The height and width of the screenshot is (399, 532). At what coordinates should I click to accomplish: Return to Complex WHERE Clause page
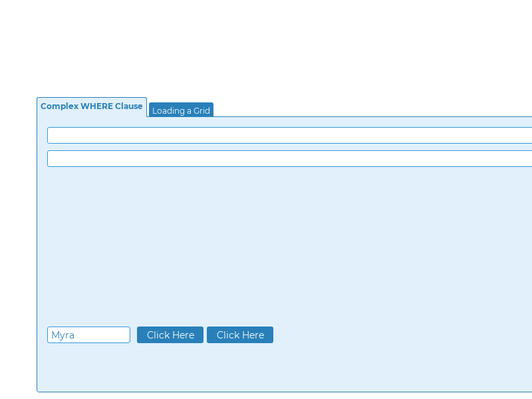tap(92, 106)
